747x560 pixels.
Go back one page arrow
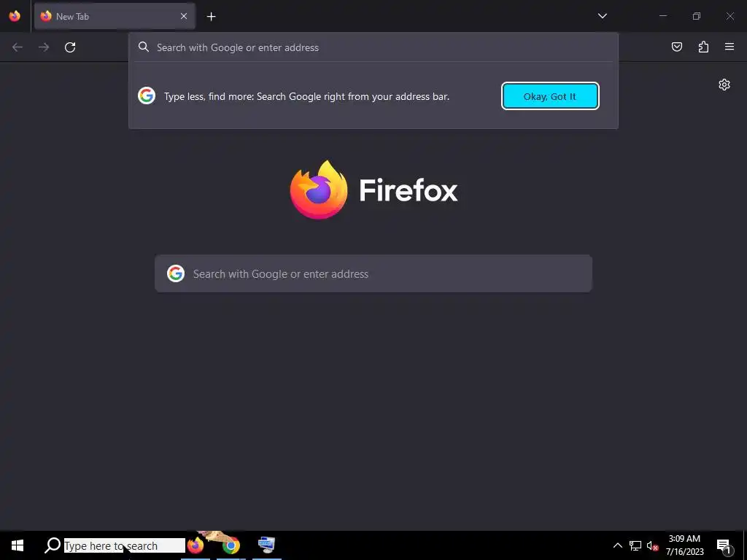pos(18,47)
